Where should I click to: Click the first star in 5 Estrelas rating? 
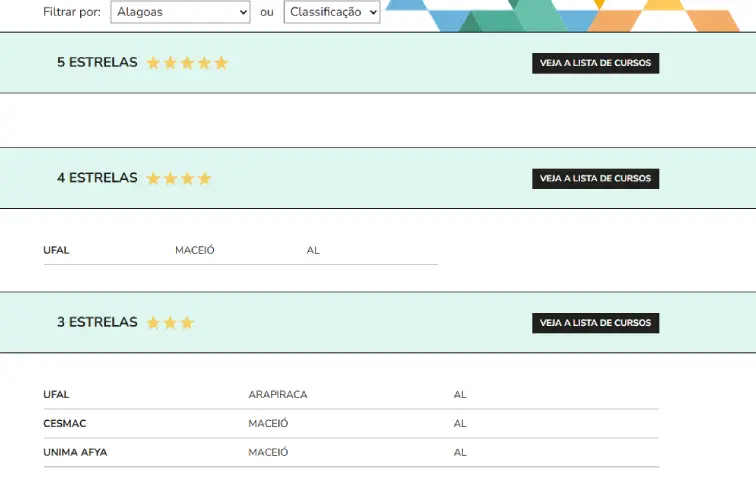(x=153, y=63)
